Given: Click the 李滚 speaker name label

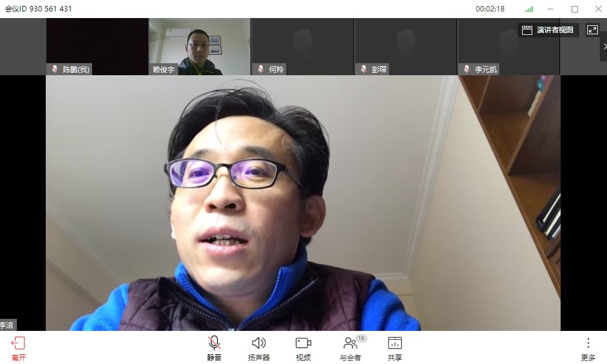Looking at the screenshot, I should pyautogui.click(x=7, y=325).
